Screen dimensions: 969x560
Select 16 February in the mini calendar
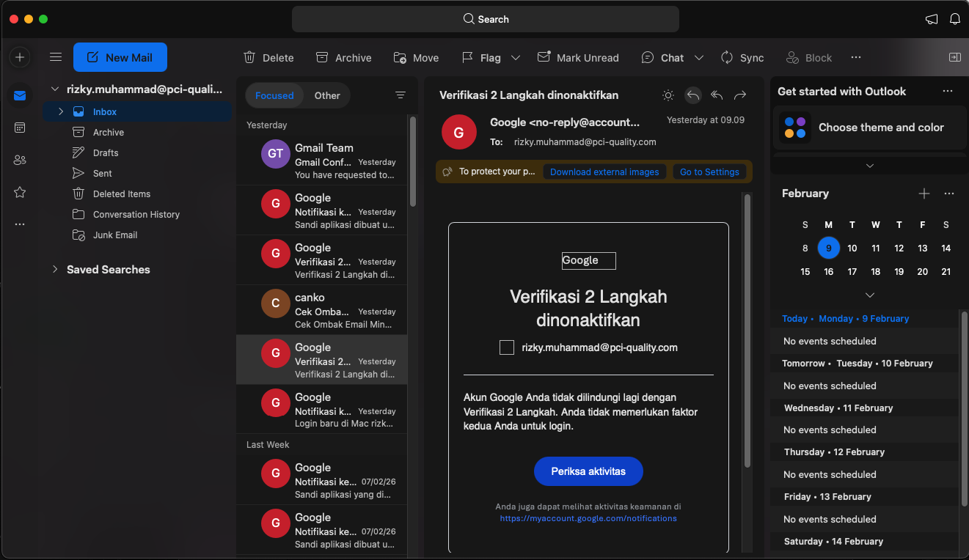pyautogui.click(x=828, y=271)
